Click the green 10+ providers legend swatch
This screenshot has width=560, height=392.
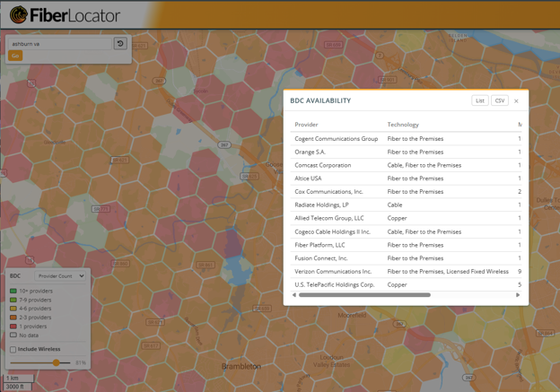13,291
